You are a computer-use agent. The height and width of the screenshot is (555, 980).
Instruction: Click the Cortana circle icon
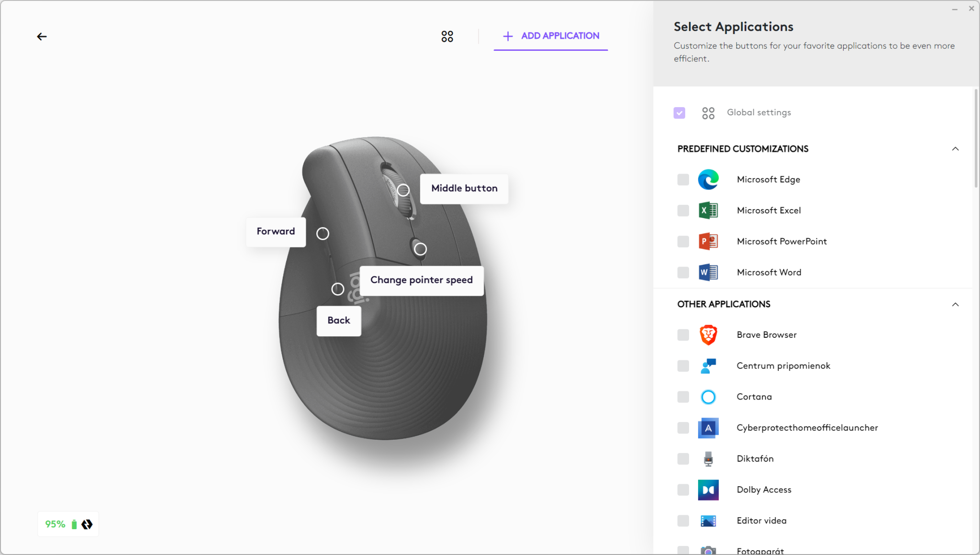(708, 397)
